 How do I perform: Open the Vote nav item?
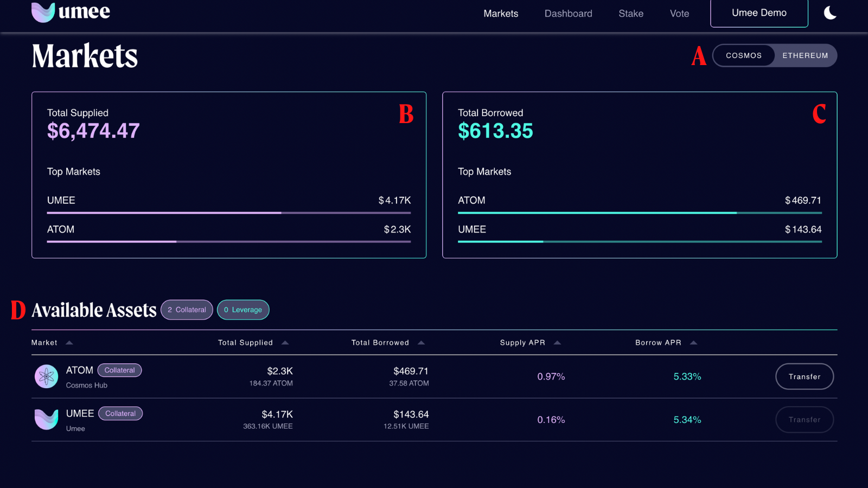679,14
